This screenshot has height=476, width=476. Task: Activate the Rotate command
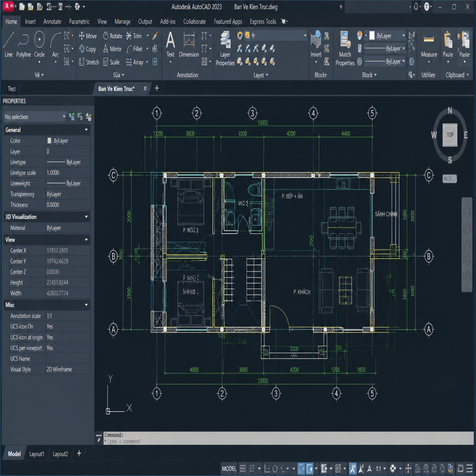[112, 36]
